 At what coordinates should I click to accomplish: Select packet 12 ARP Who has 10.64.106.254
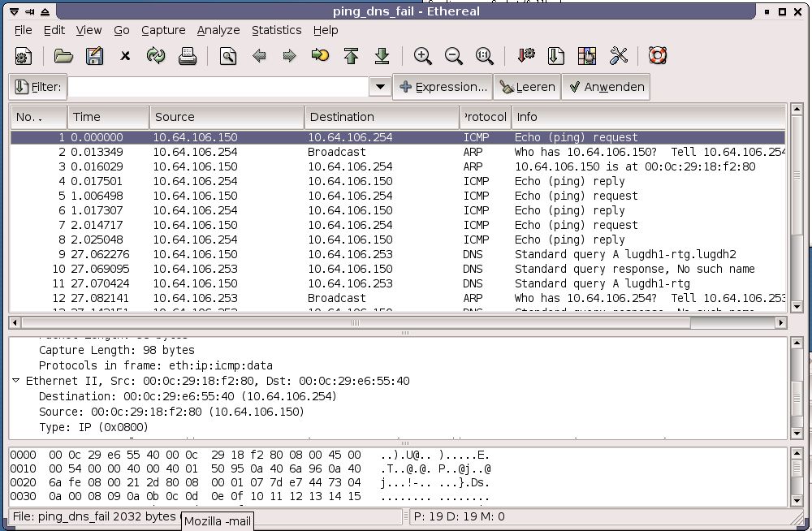click(x=398, y=298)
